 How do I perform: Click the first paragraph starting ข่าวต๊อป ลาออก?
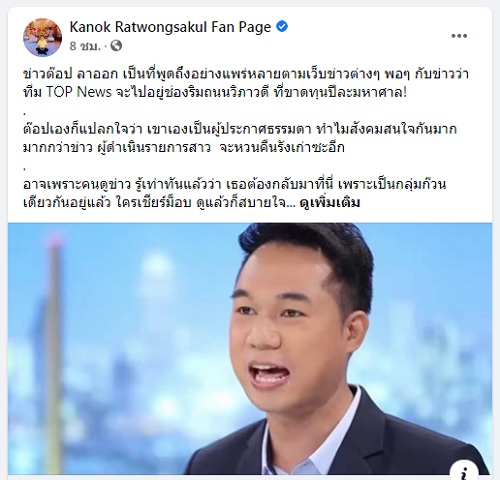(246, 83)
